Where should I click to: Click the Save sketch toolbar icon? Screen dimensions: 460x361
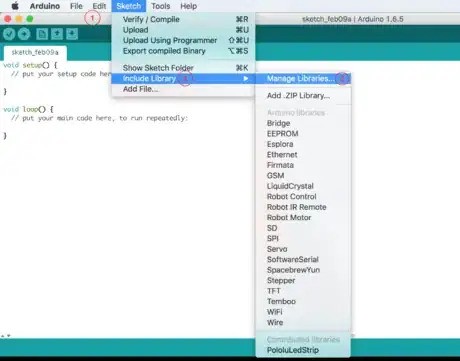coord(72,34)
